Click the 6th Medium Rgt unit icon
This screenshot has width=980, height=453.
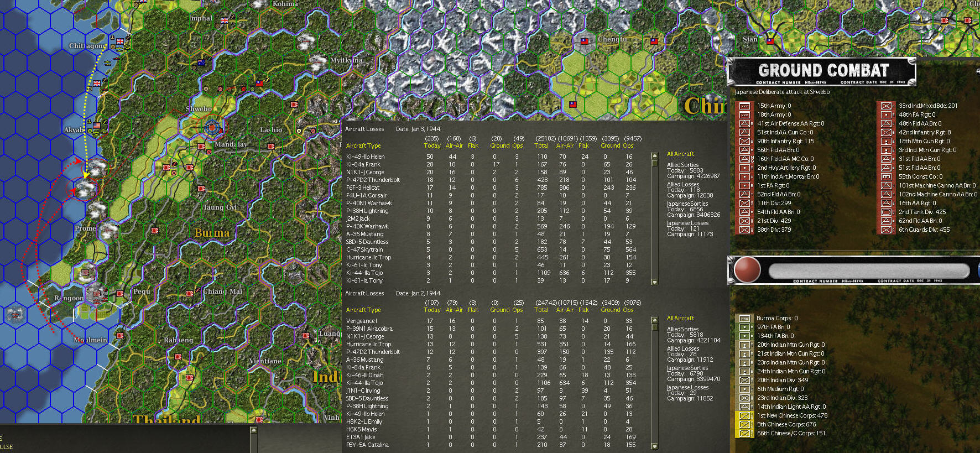[x=744, y=389]
